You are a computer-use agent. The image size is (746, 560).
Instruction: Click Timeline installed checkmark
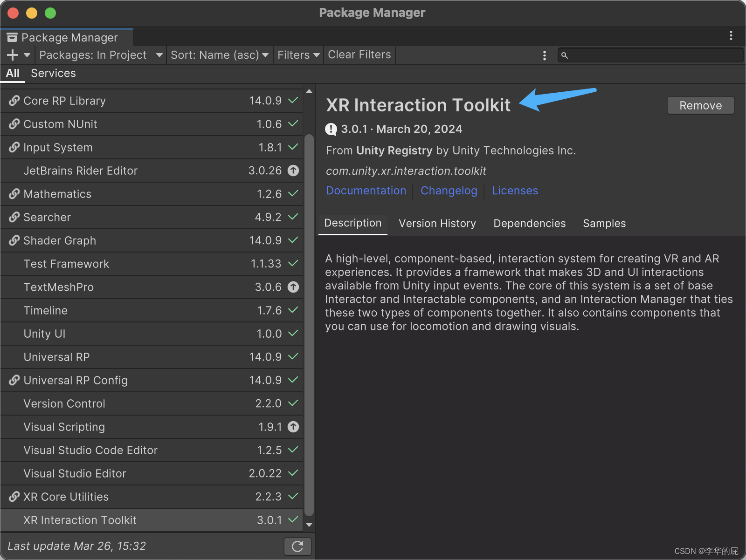tap(293, 310)
